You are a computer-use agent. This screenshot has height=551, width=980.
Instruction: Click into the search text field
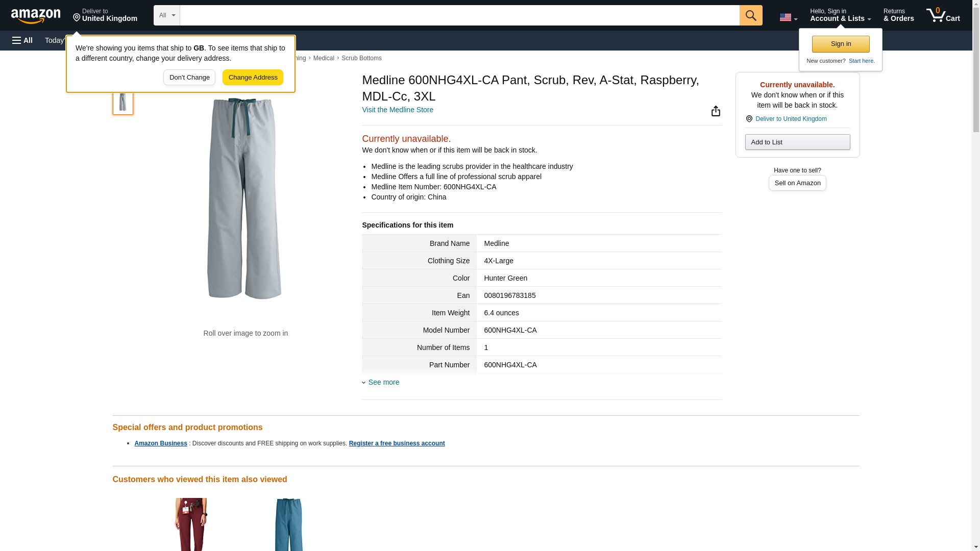pyautogui.click(x=459, y=15)
